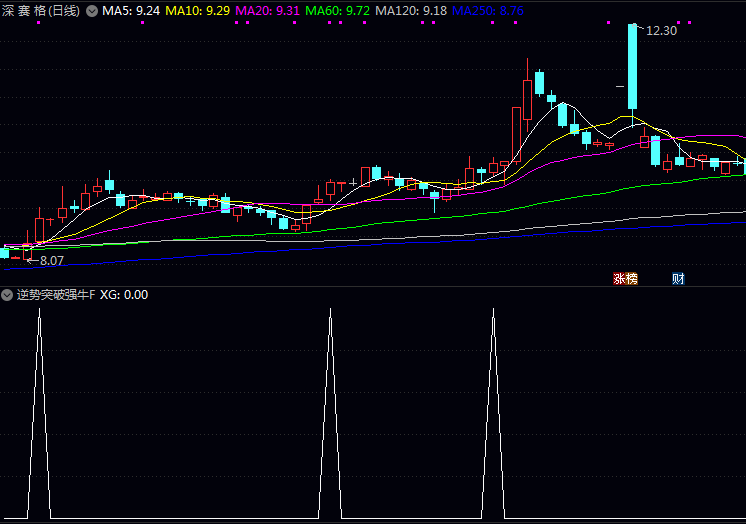Click the XG: 0.00 value readout
Image resolution: width=746 pixels, height=524 pixels.
124,295
